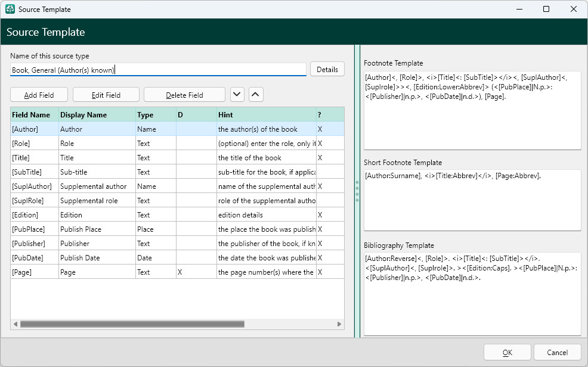588x367 pixels.
Task: Move selected field down with the chevron button
Action: [237, 95]
